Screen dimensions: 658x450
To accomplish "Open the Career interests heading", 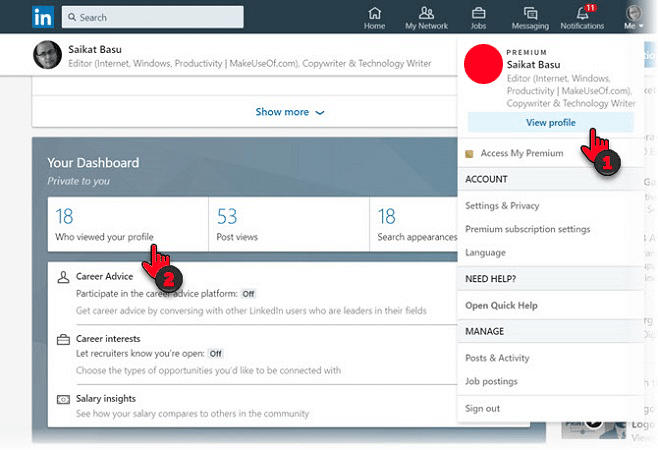I will (108, 338).
